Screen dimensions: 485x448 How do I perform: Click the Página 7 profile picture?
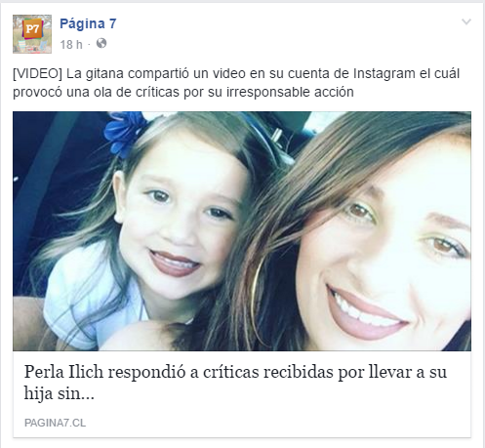[x=32, y=34]
